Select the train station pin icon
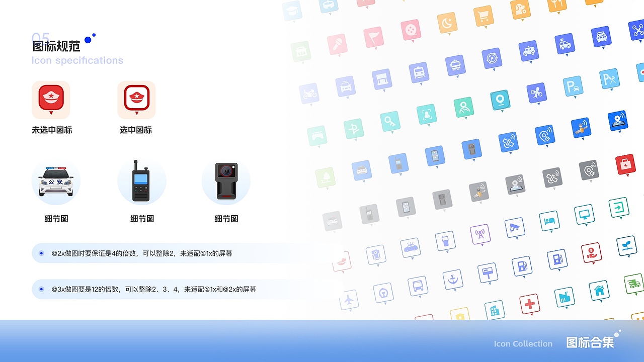 (419, 72)
